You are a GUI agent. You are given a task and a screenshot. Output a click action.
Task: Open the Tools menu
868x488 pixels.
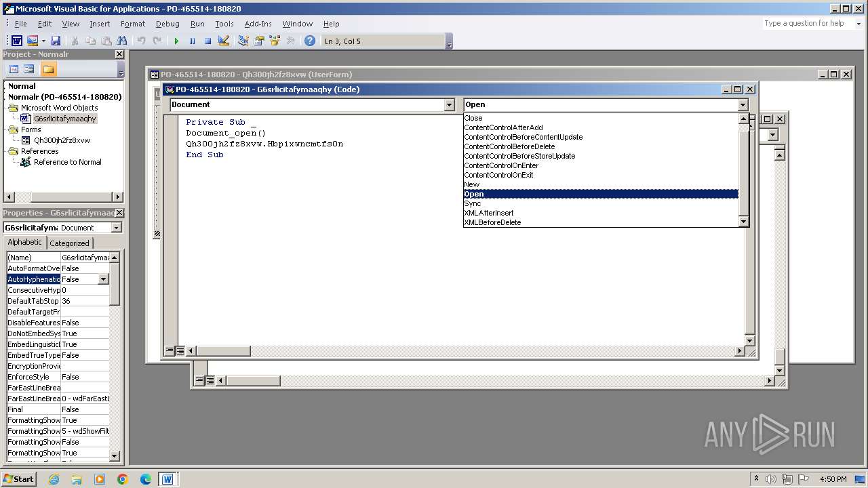(224, 24)
